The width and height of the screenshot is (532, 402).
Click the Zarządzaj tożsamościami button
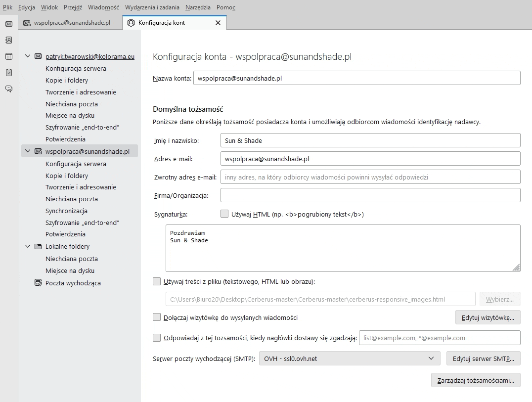(x=476, y=380)
